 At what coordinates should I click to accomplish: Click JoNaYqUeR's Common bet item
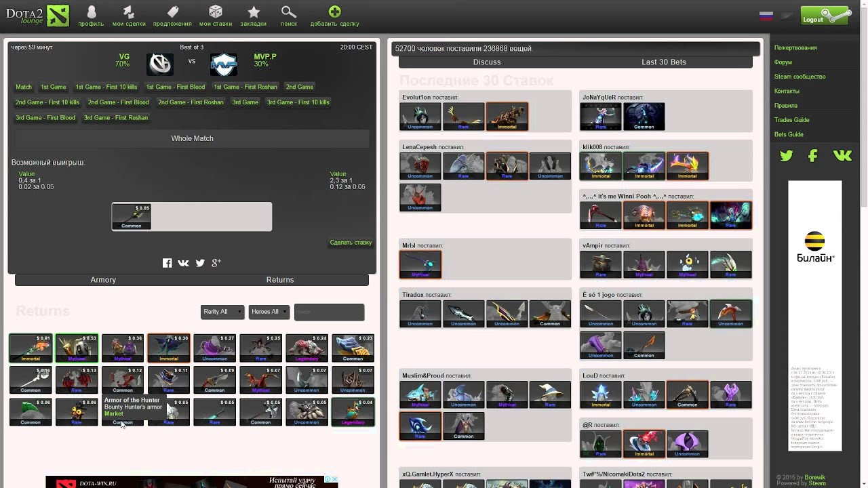click(644, 117)
